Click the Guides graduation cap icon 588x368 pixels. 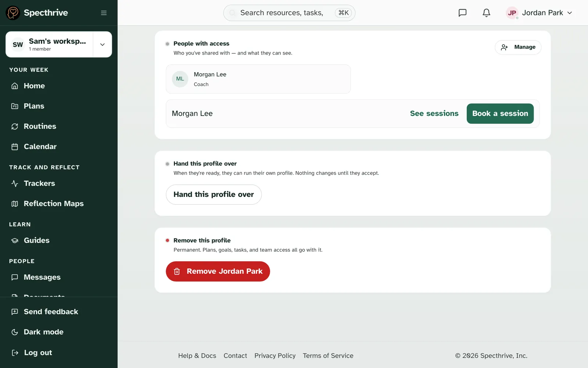[15, 240]
